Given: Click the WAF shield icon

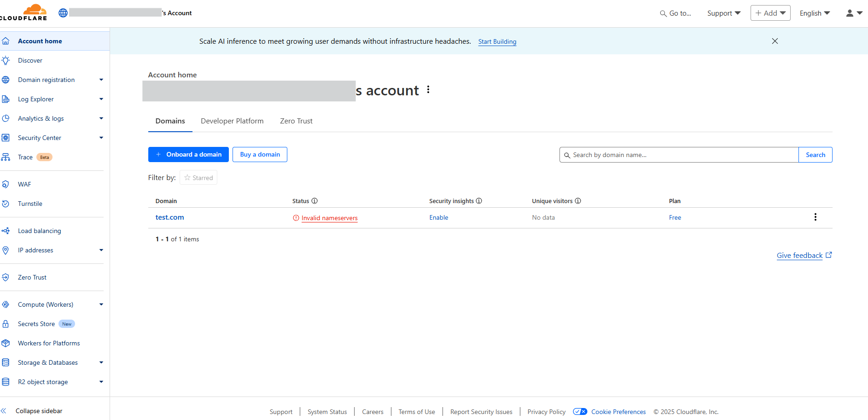Looking at the screenshot, I should 6,184.
